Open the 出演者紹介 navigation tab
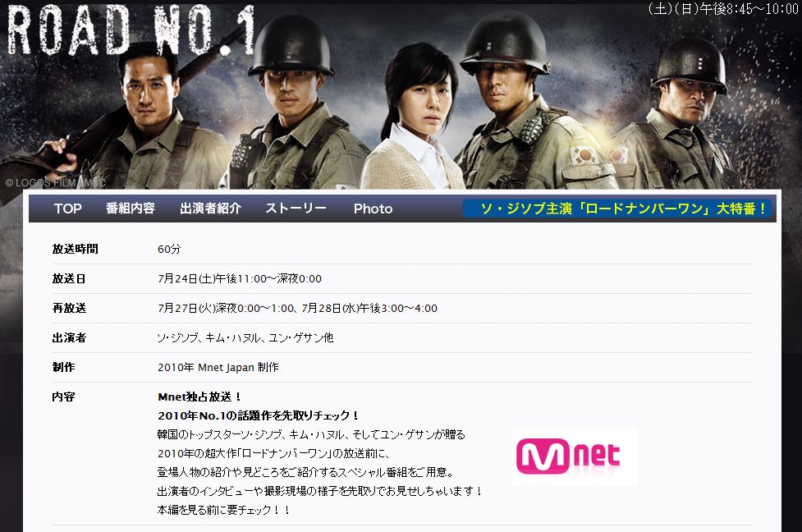802x532 pixels. coord(210,209)
